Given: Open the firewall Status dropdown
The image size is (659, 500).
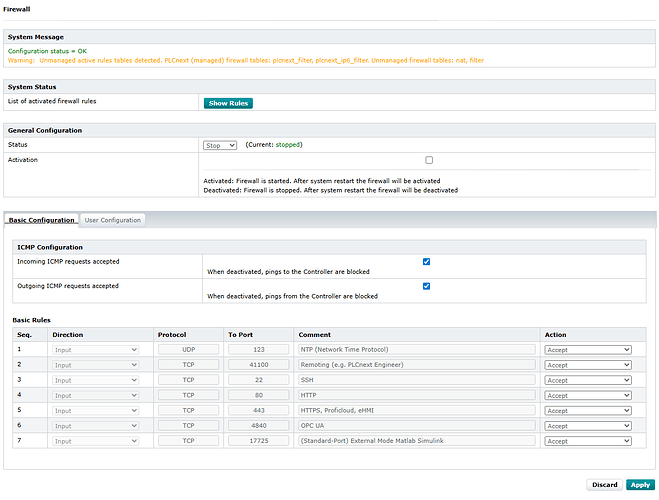Looking at the screenshot, I should pos(219,145).
